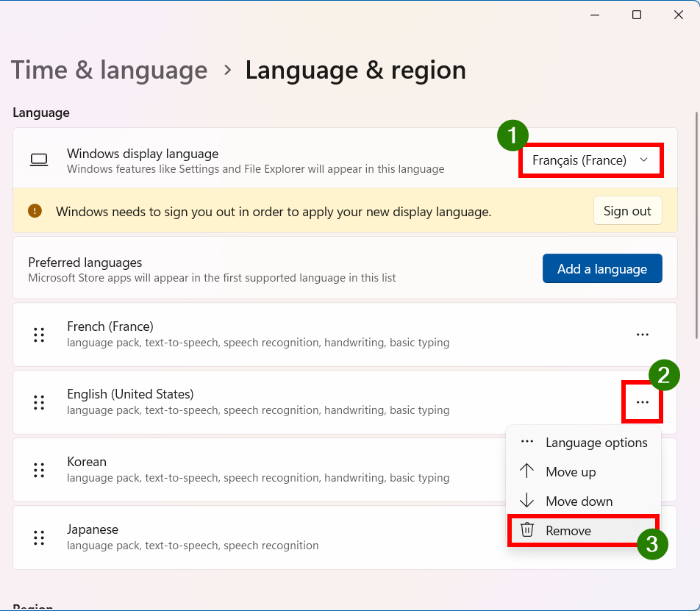Select Remove in the context menu

[x=584, y=531]
